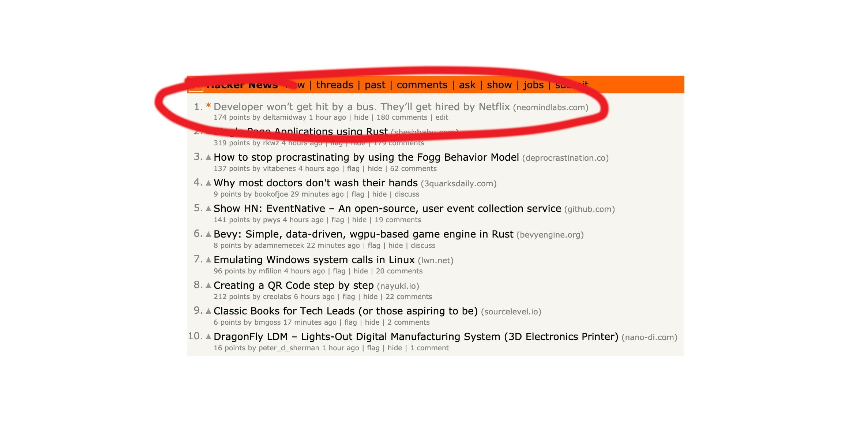Upvote Classic Books for Tech Leads
This screenshot has width=868, height=429.
point(208,311)
